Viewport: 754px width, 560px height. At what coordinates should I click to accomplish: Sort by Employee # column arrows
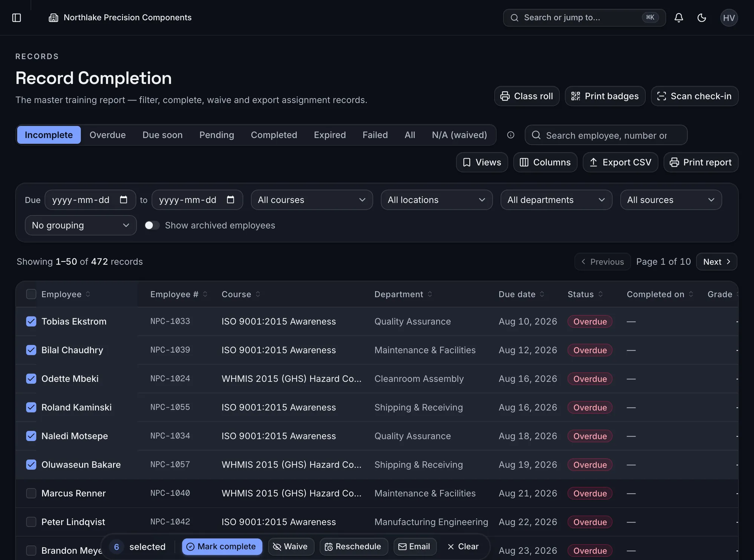point(205,294)
